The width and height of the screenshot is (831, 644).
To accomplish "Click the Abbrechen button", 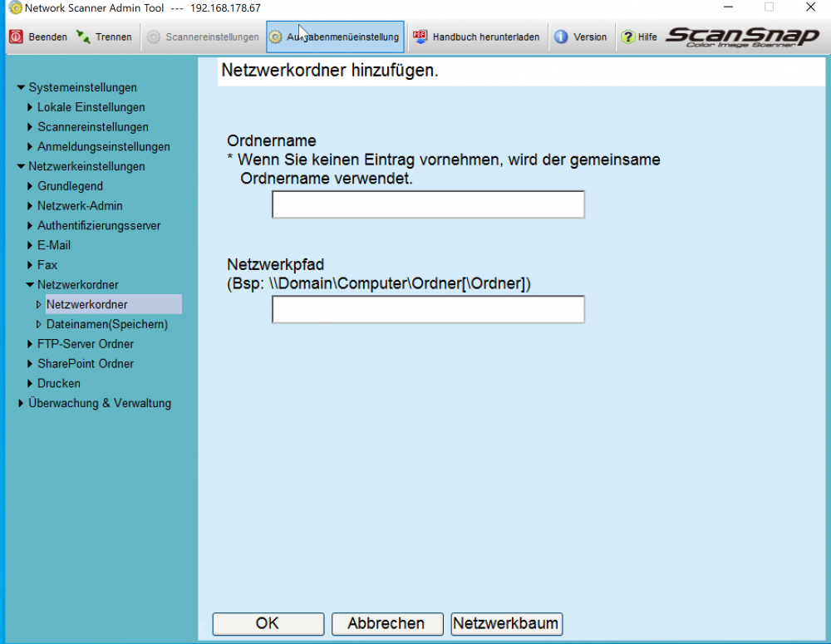I will click(x=387, y=623).
